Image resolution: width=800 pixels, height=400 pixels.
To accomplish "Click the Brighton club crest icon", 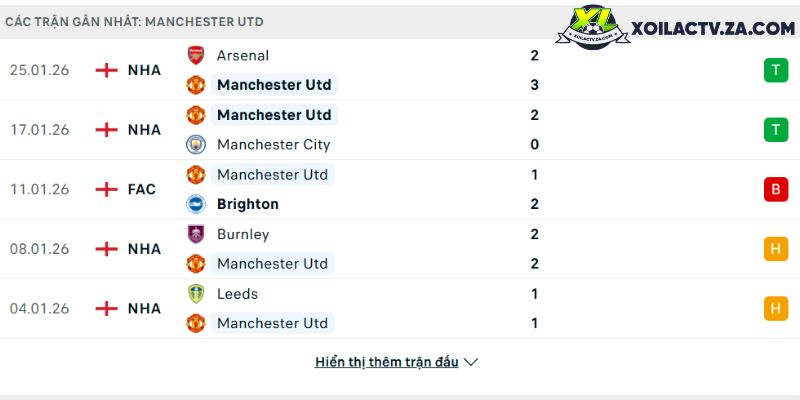I will pos(196,204).
